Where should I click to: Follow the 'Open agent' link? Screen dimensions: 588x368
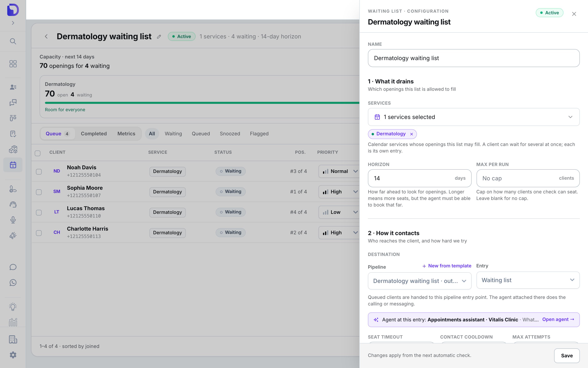pos(558,319)
